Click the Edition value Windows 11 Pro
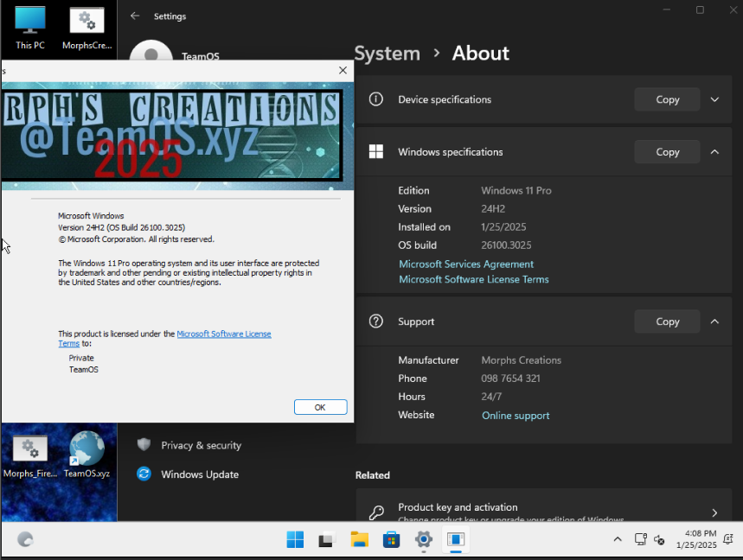Viewport: 743px width, 560px height. point(516,190)
